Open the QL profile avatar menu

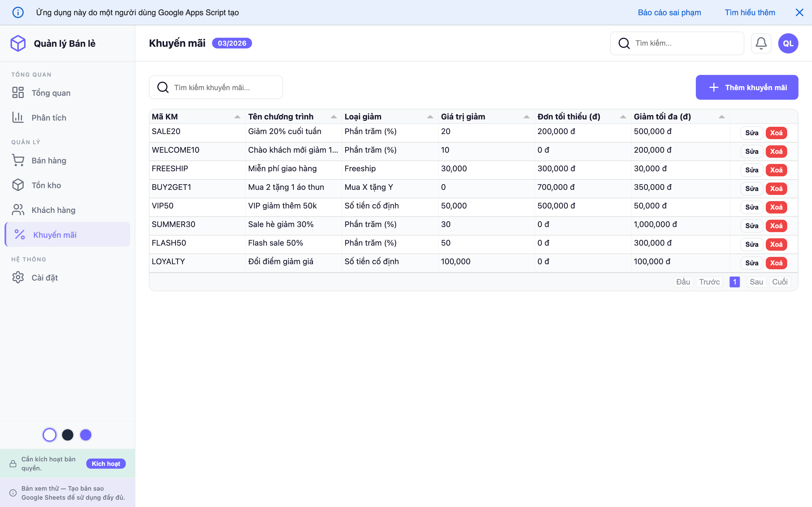click(x=788, y=43)
